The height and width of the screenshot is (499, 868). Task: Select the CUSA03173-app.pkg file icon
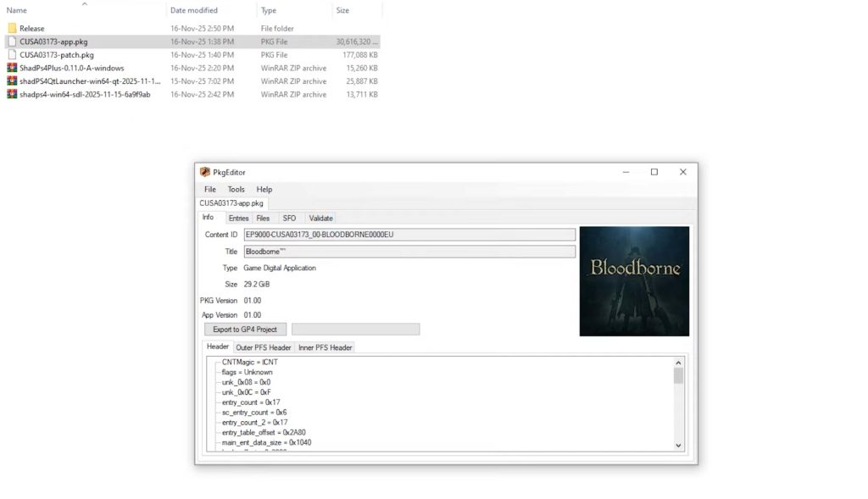(x=12, y=42)
